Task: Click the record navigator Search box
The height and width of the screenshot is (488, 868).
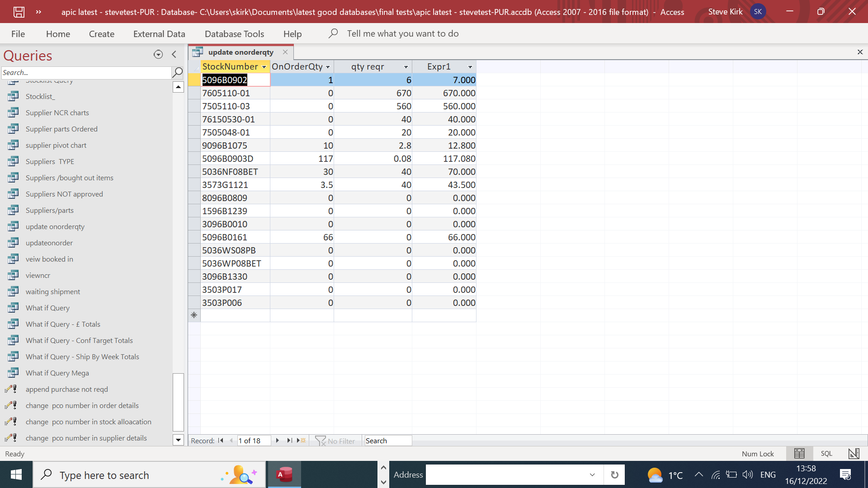Action: pyautogui.click(x=388, y=441)
